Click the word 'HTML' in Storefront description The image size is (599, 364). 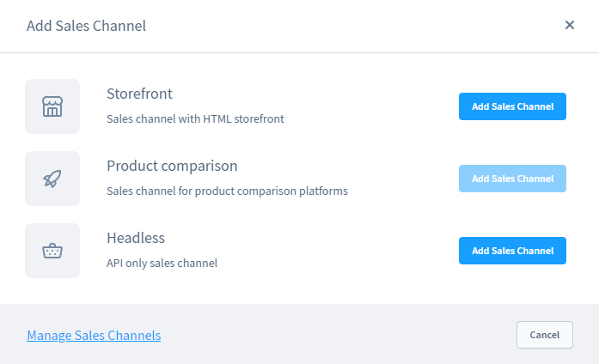[217, 118]
